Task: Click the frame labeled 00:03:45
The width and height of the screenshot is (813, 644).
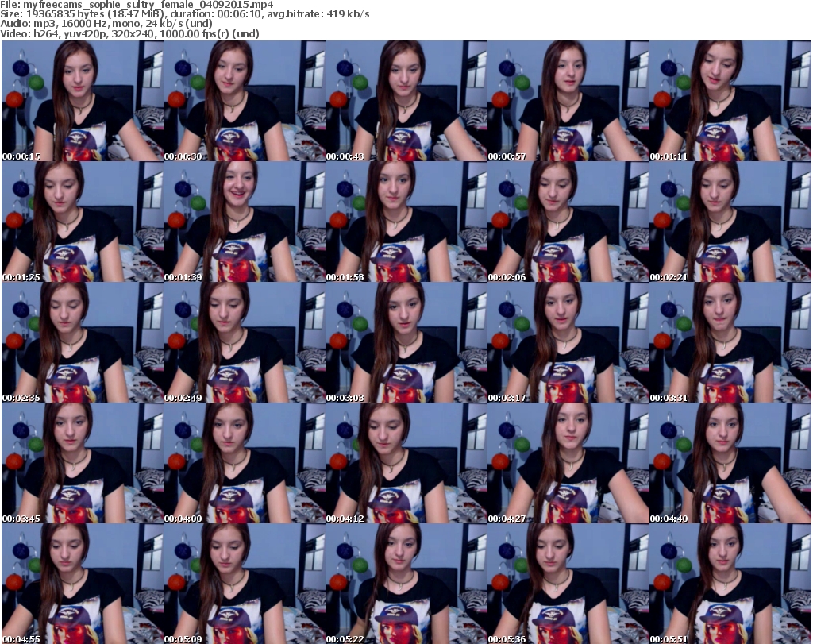Action: point(83,463)
